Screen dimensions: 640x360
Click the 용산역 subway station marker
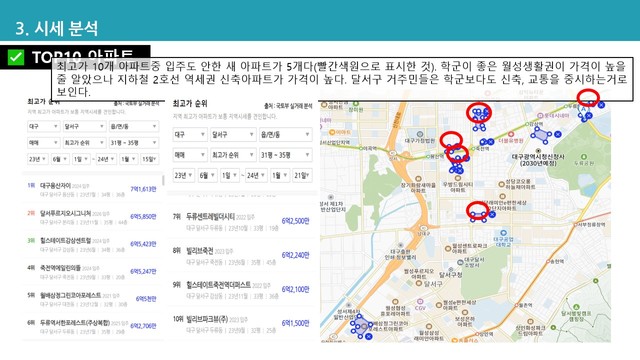tap(428, 156)
